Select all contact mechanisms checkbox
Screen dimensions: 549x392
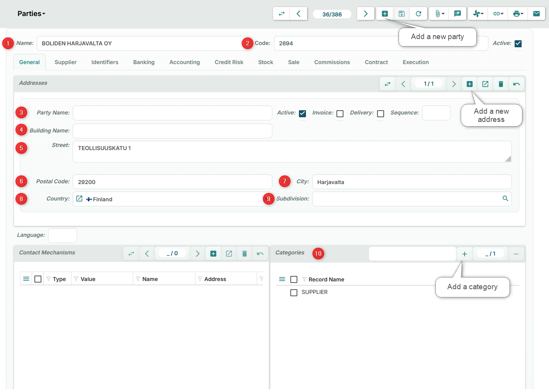tap(38, 279)
